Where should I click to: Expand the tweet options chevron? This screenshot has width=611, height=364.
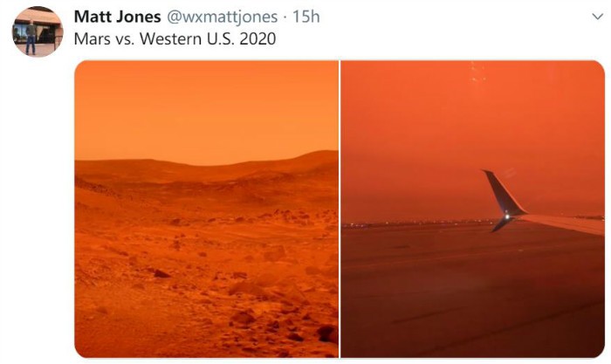pyautogui.click(x=597, y=17)
